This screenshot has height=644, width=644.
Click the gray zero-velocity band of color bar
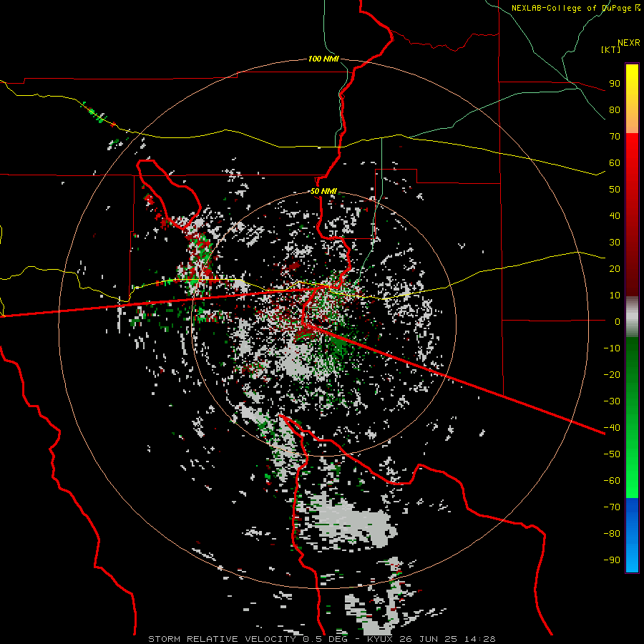632,317
